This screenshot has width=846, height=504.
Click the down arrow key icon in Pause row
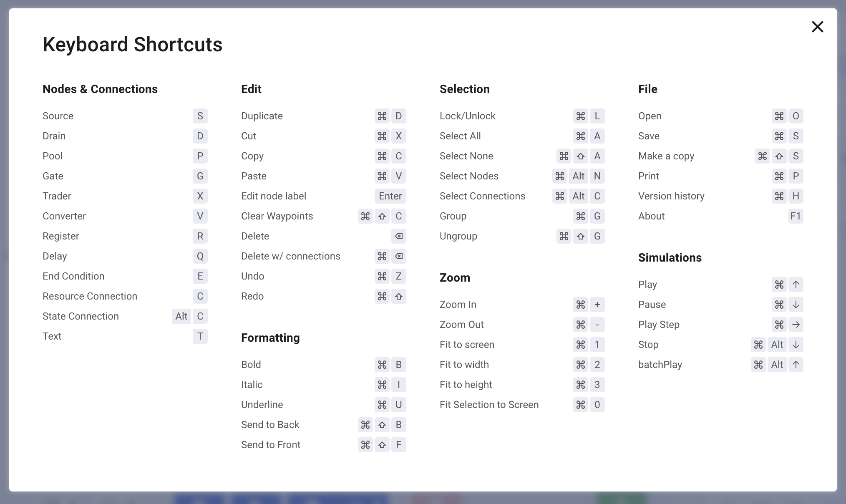point(796,305)
